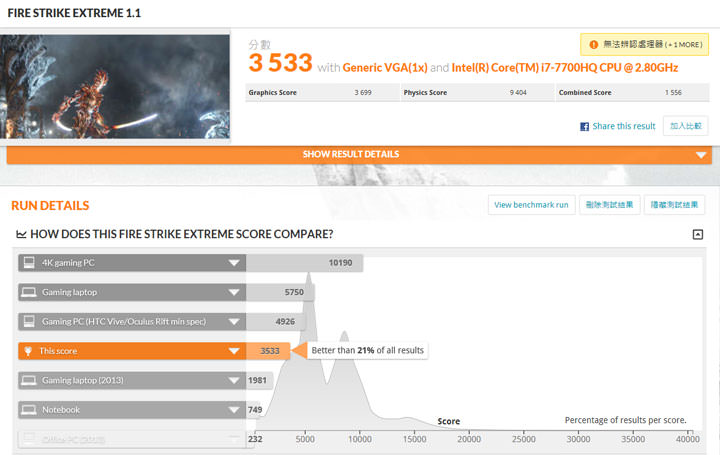Open the 4K gaming PC dropdown arrow
The width and height of the screenshot is (720, 455).
(x=233, y=263)
